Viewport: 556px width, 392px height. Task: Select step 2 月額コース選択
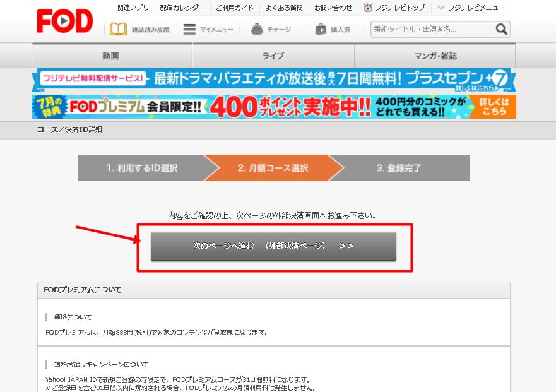[273, 168]
